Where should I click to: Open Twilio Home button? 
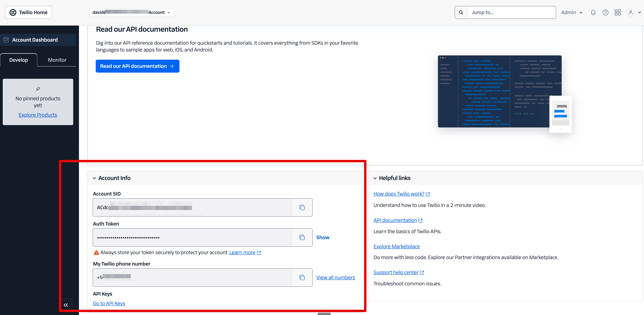tap(28, 12)
